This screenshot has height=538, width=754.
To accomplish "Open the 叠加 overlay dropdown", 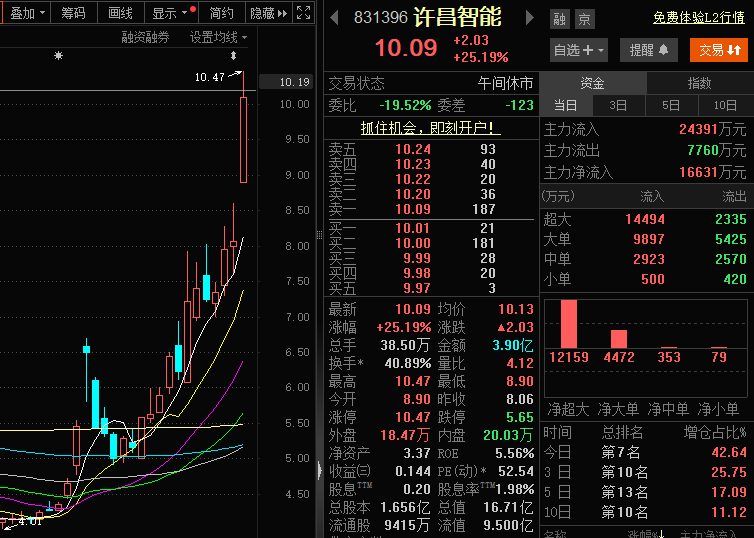I will tap(27, 13).
